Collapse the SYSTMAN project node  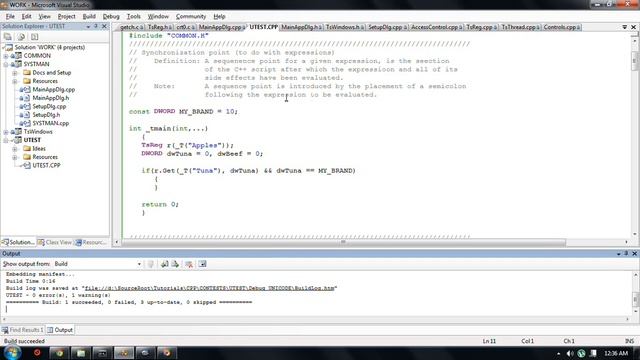6,64
